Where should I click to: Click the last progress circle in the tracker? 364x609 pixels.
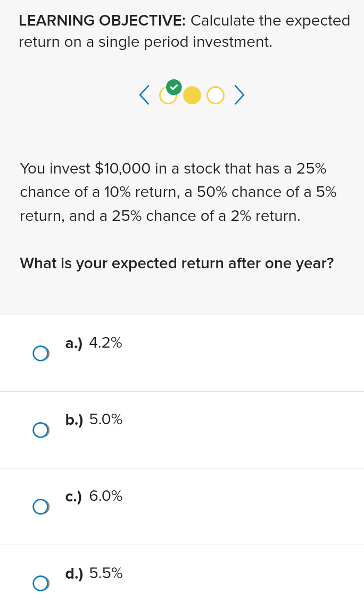[215, 95]
